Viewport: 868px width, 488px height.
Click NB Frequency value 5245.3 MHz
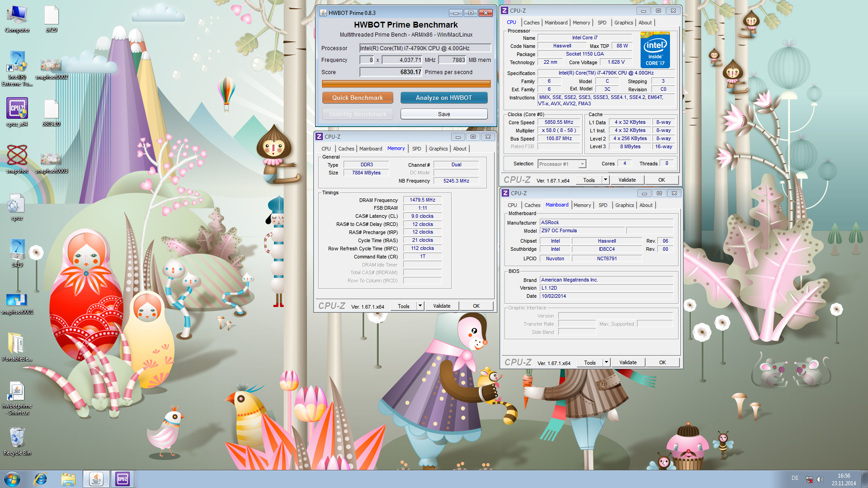pyautogui.click(x=456, y=181)
